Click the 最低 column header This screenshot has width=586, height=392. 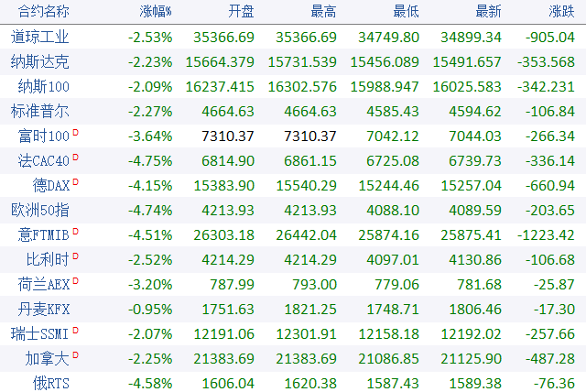click(x=405, y=13)
